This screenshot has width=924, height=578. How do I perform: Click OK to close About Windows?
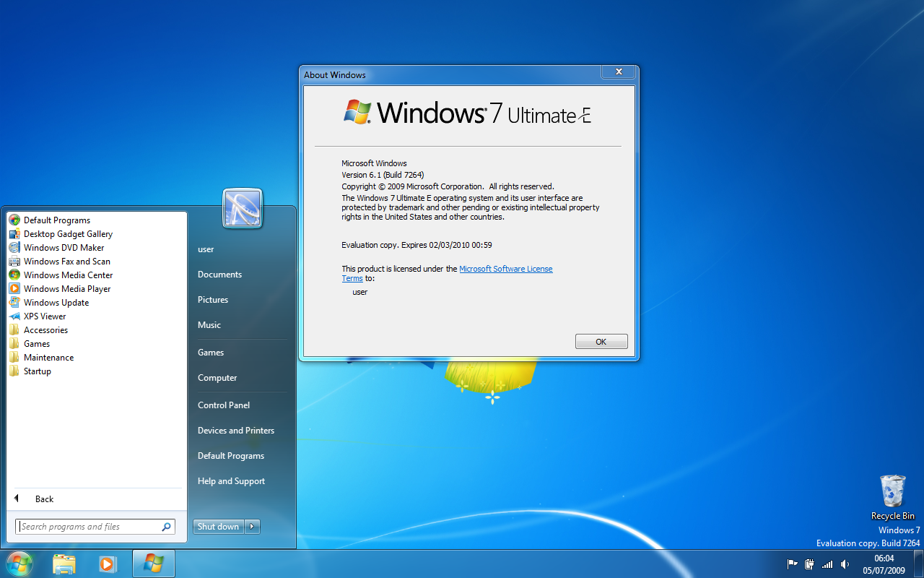tap(601, 341)
